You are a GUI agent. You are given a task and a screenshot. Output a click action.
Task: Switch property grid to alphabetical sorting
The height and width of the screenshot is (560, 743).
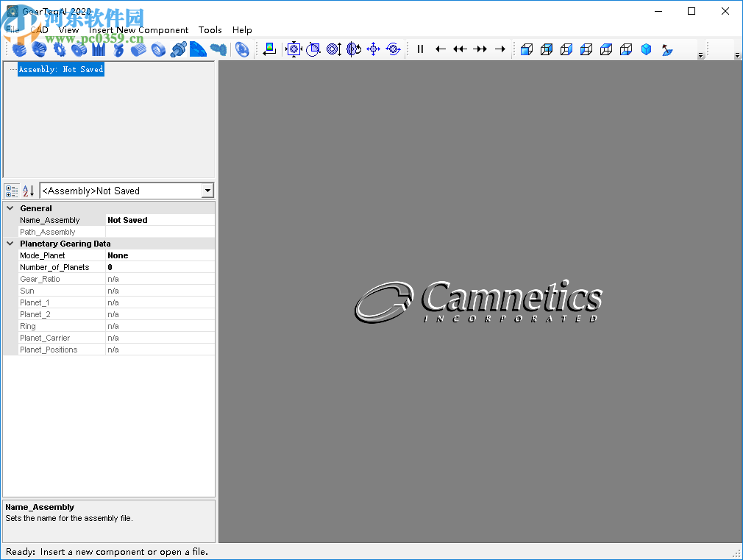(x=26, y=191)
